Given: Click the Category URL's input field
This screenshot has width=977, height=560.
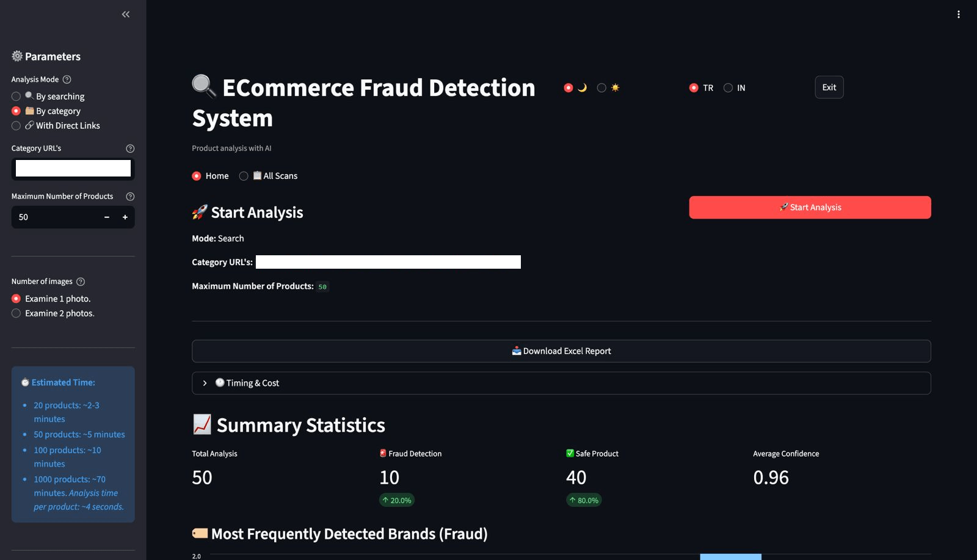Looking at the screenshot, I should click(x=73, y=169).
